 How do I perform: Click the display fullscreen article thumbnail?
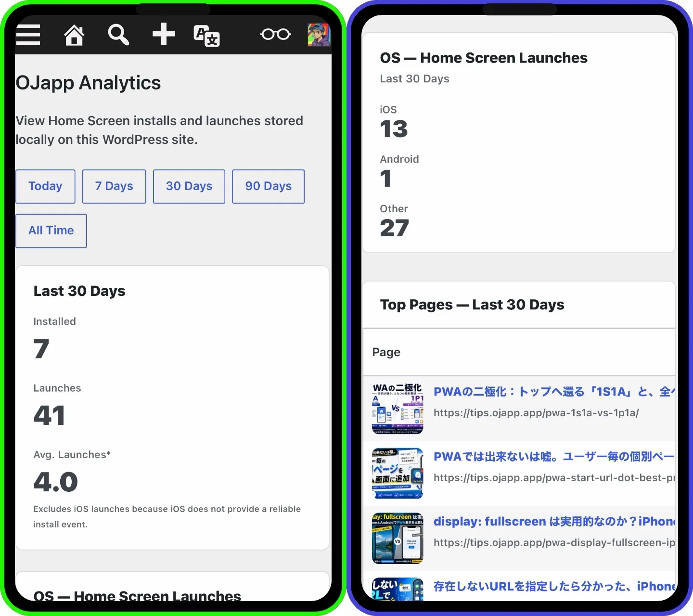398,539
